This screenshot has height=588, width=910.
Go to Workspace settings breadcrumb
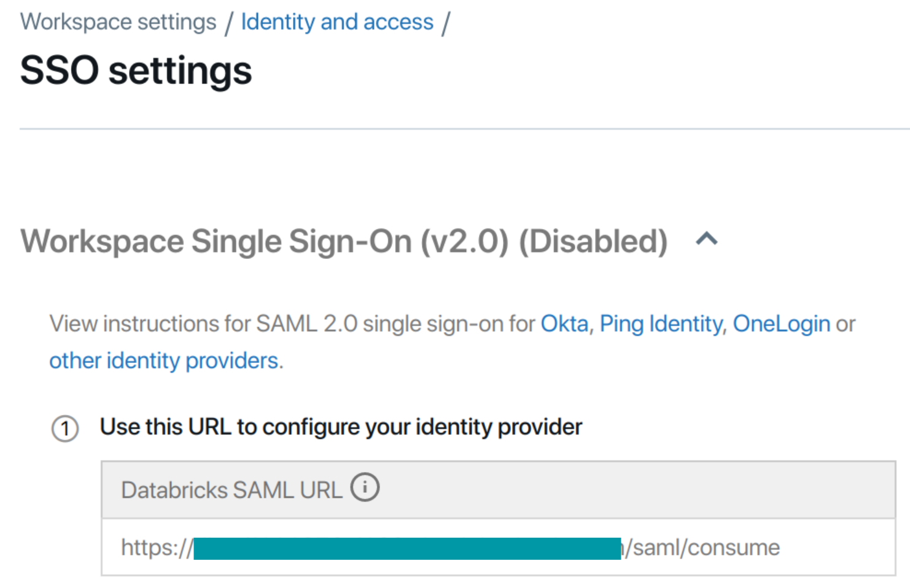click(x=118, y=22)
